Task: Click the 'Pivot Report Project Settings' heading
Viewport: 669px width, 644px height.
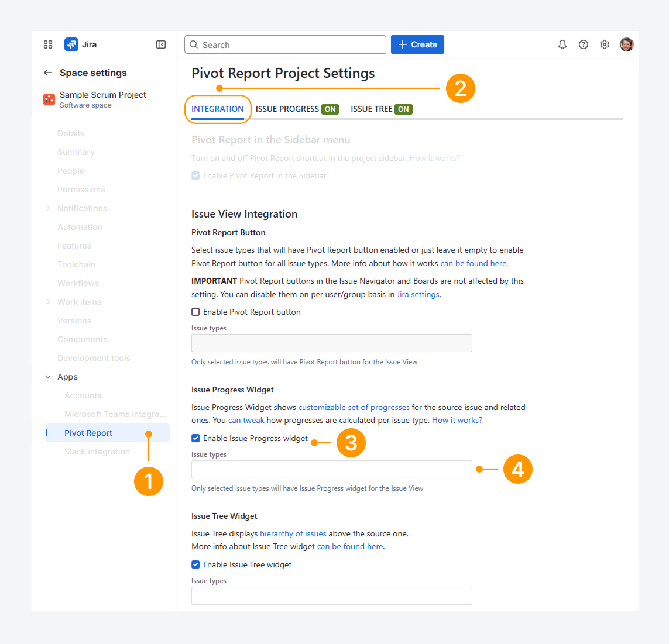Action: (283, 73)
